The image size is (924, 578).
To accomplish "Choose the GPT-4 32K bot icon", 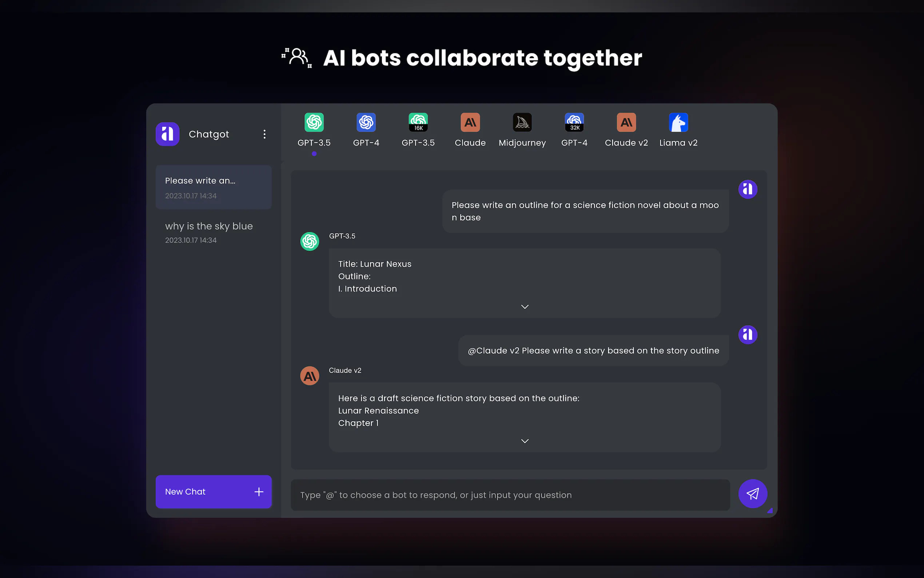I will point(574,122).
